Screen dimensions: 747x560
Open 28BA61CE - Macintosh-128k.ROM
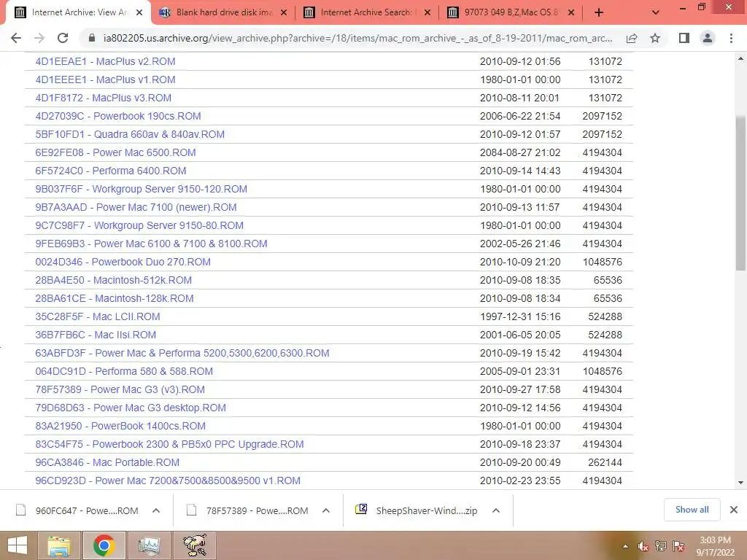coord(115,298)
